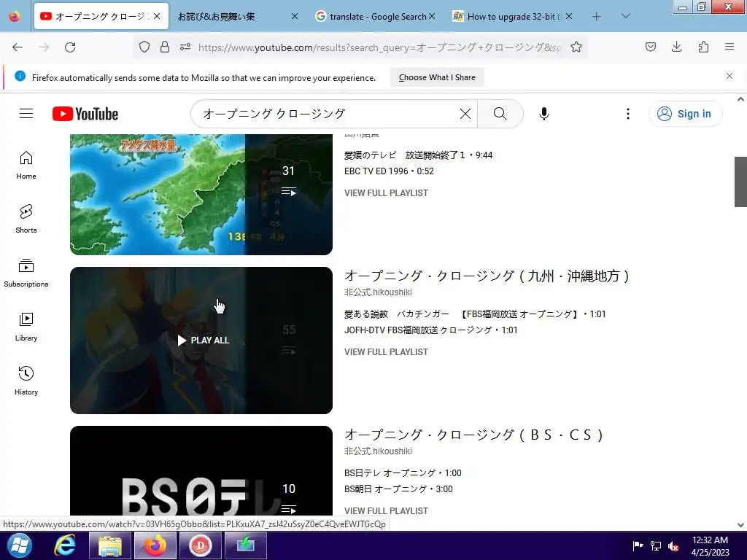747x560 pixels.
Task: Open the Windows Start button
Action: (20, 545)
